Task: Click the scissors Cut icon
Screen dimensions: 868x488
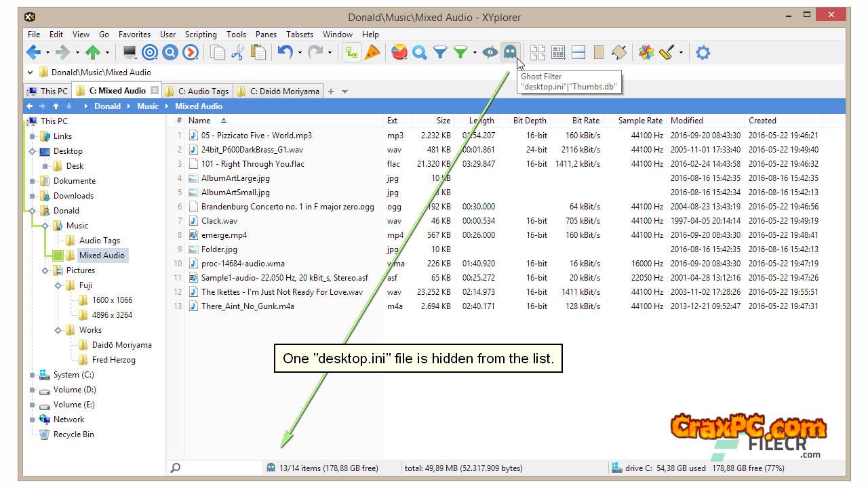Action: pos(237,52)
